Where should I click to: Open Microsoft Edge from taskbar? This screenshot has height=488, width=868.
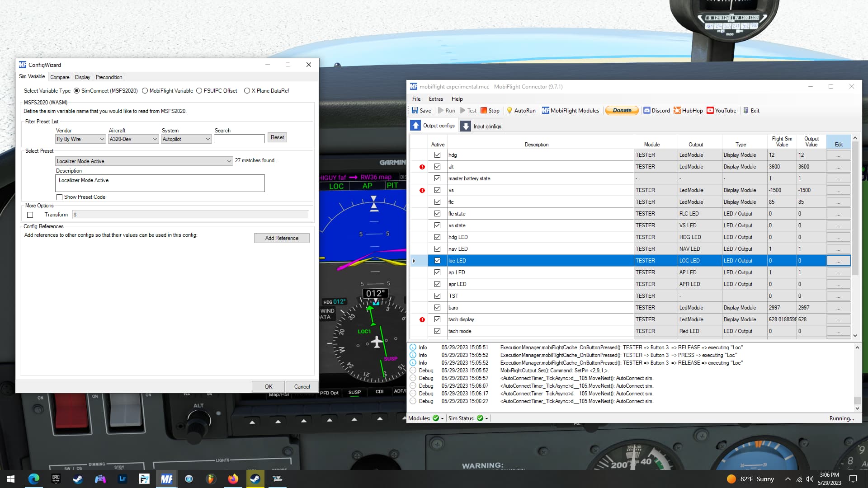(x=33, y=479)
